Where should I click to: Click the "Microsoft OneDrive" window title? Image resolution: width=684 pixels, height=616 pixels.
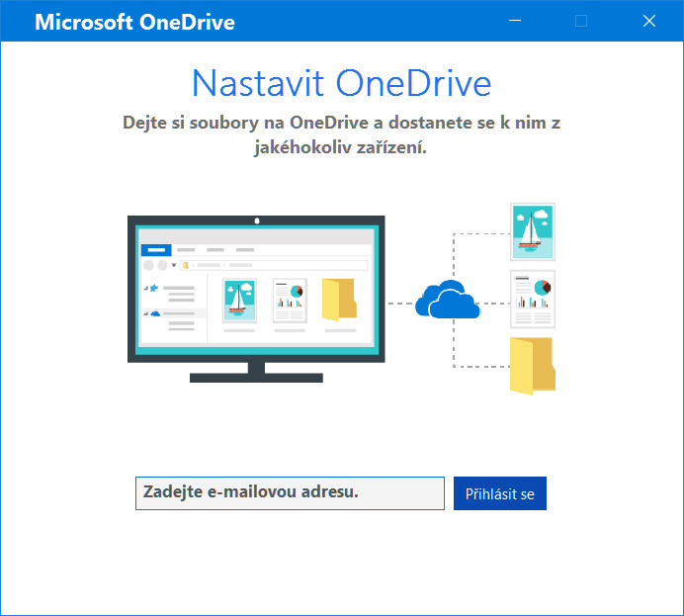coord(134,22)
